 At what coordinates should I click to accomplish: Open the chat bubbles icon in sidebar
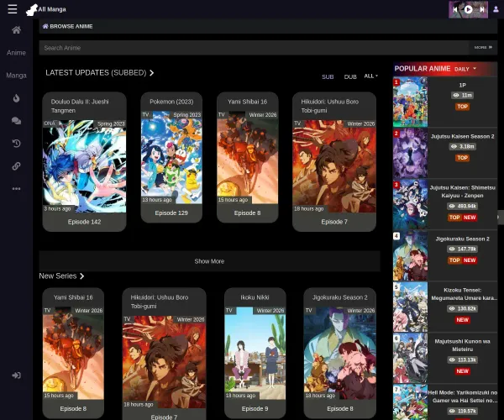pyautogui.click(x=16, y=121)
